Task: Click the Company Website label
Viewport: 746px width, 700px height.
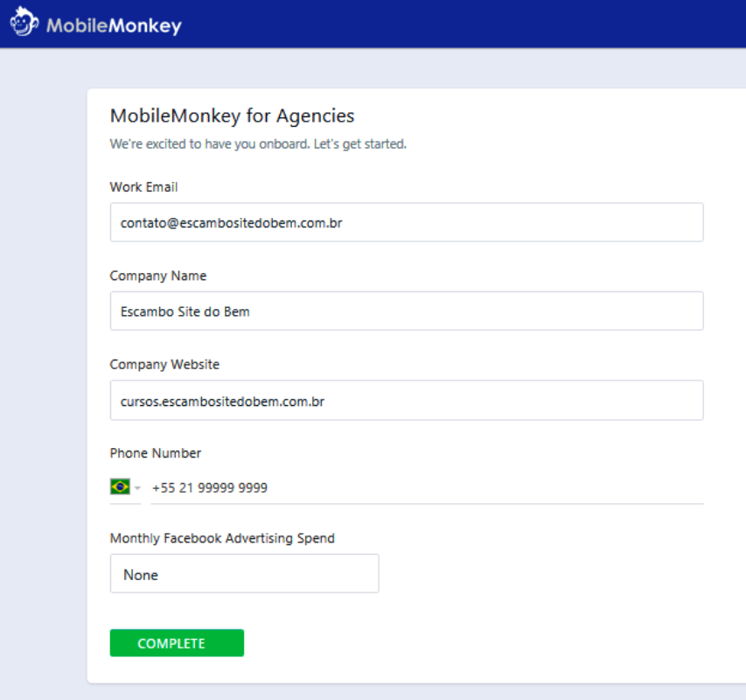Action: click(x=164, y=365)
